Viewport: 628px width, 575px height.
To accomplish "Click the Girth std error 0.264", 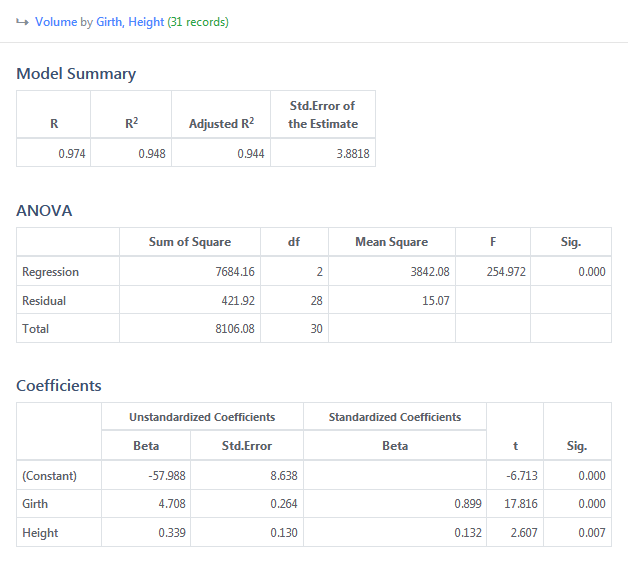I will (x=284, y=504).
